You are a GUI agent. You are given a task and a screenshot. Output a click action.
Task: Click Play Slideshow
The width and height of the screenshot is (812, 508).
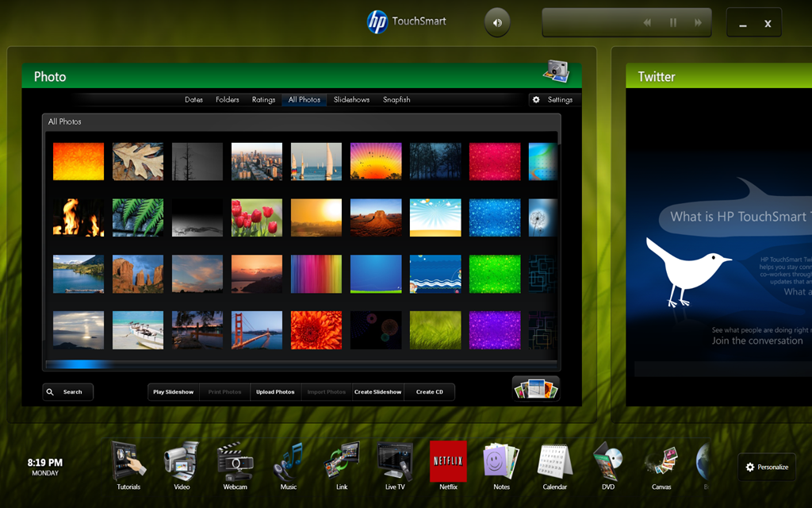(x=174, y=392)
